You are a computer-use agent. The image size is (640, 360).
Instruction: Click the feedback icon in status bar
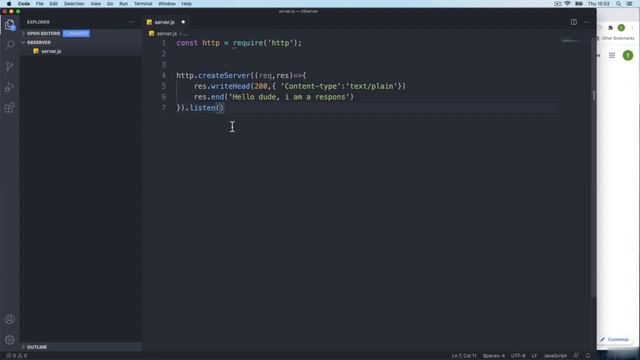(576, 356)
